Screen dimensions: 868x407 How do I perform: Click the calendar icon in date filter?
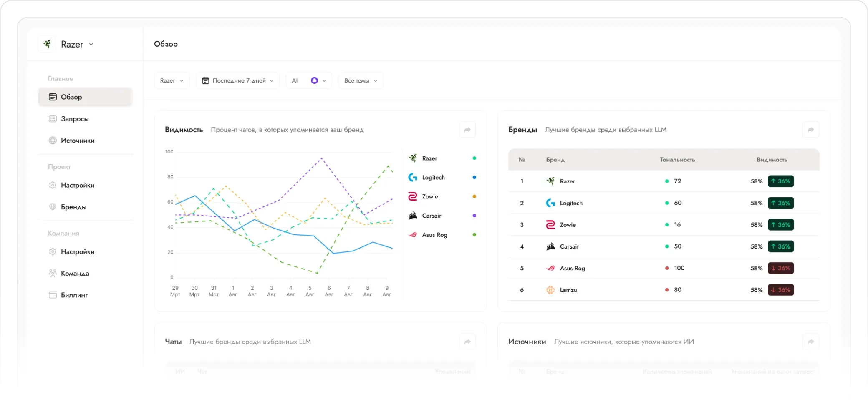click(x=205, y=80)
